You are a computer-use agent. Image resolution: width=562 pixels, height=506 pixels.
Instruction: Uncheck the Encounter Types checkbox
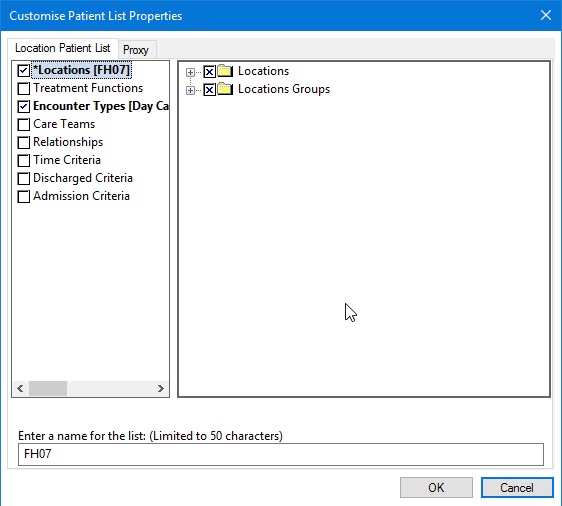click(24, 106)
